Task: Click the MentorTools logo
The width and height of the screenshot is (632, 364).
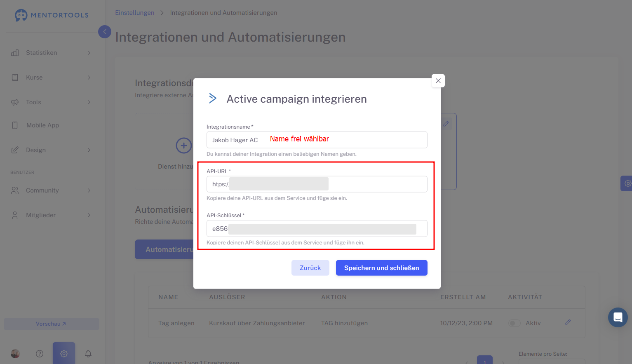Action: [x=52, y=15]
